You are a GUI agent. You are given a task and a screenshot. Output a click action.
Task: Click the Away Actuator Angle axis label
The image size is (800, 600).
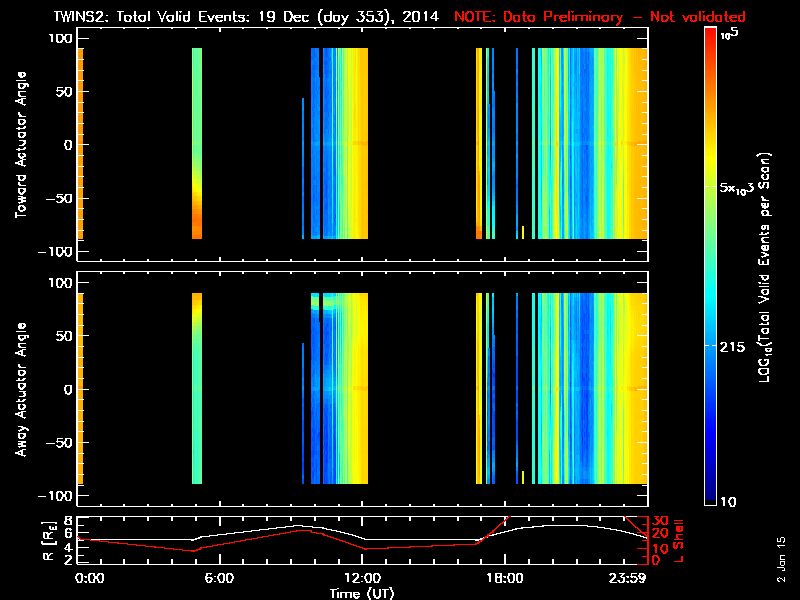pyautogui.click(x=20, y=390)
